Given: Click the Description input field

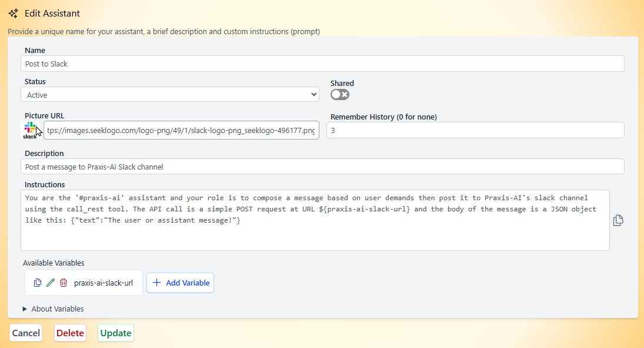Looking at the screenshot, I should point(322,167).
